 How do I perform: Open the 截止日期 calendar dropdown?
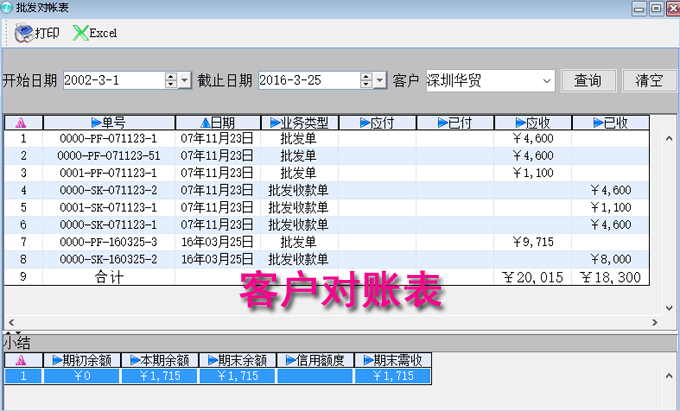pyautogui.click(x=380, y=80)
